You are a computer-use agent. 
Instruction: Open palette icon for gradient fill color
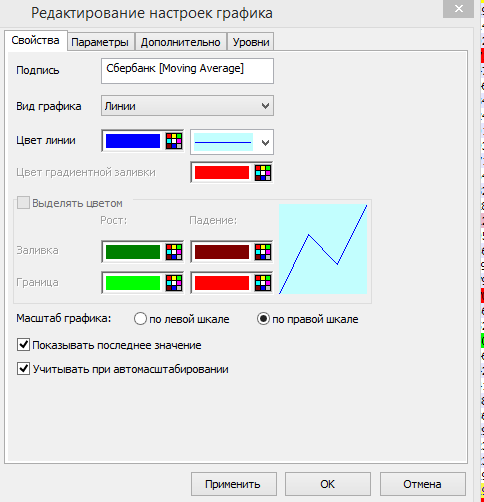tap(263, 173)
